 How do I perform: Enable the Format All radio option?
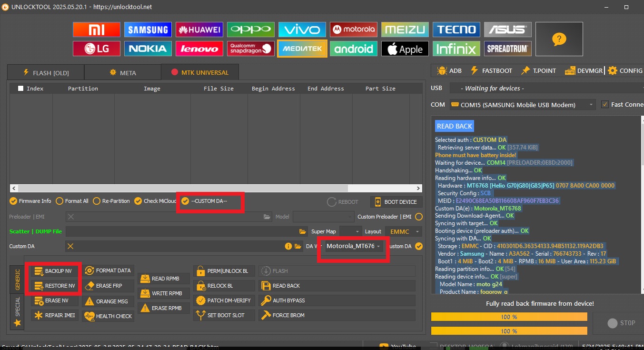(59, 201)
